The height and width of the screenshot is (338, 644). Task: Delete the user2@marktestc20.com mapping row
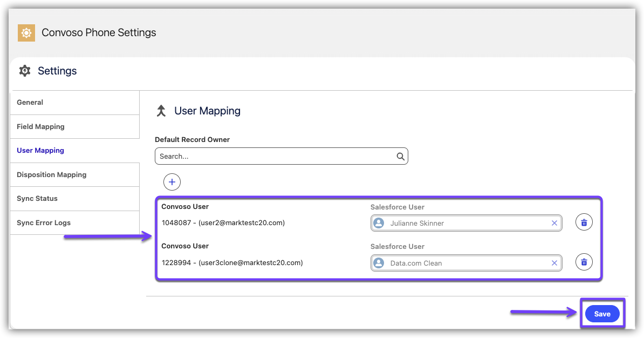click(584, 222)
